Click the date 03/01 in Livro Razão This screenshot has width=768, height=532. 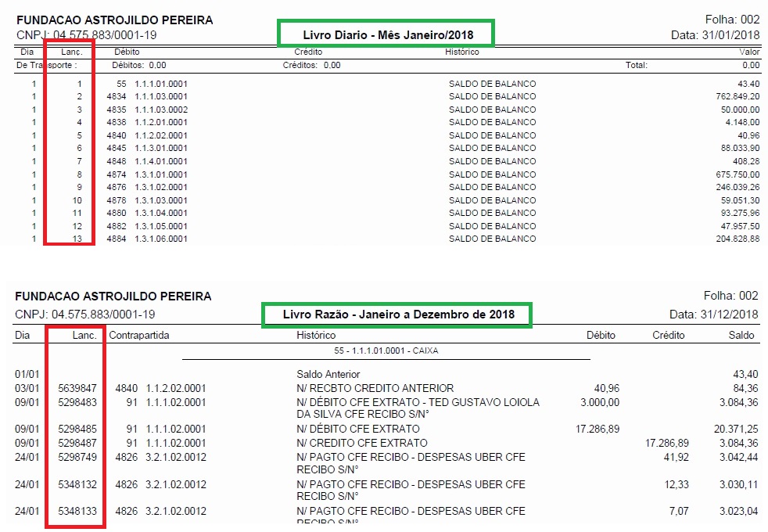pos(27,389)
